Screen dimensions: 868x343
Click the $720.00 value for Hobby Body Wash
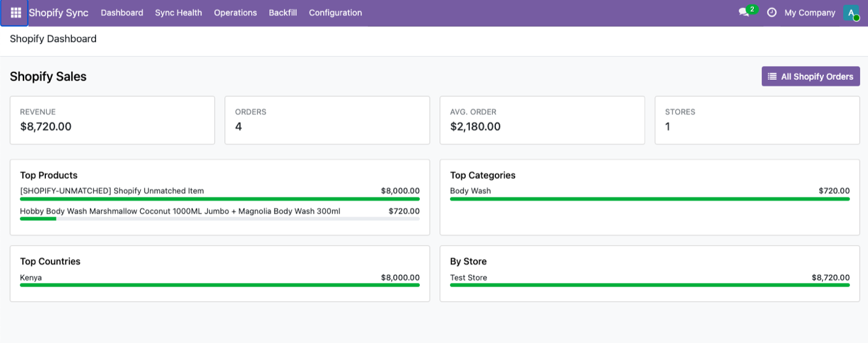(x=404, y=211)
